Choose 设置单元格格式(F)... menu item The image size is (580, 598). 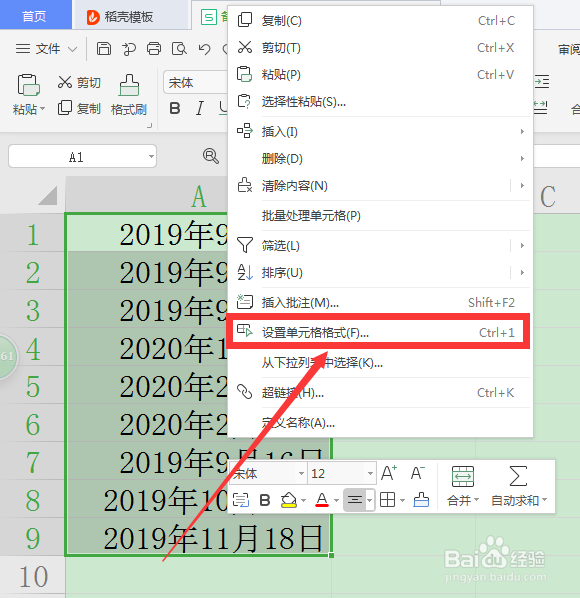pos(380,333)
